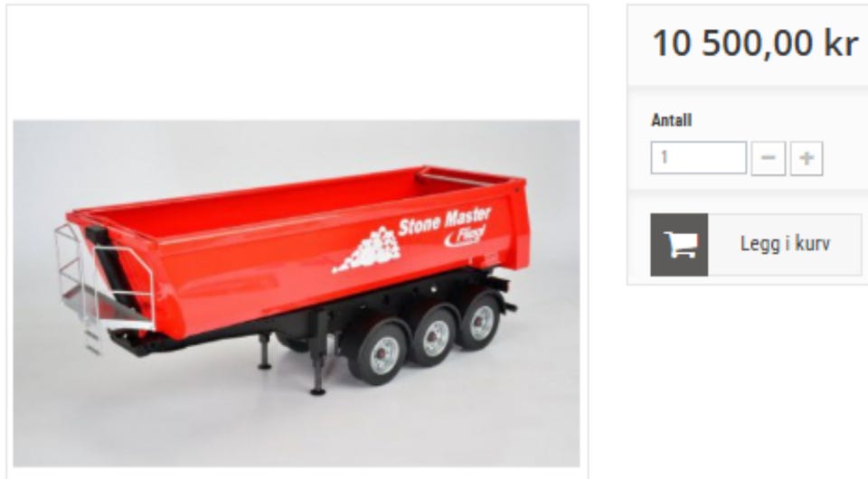Click the white stone pile graphic
Viewport: 868px width, 479px height.
click(x=367, y=250)
